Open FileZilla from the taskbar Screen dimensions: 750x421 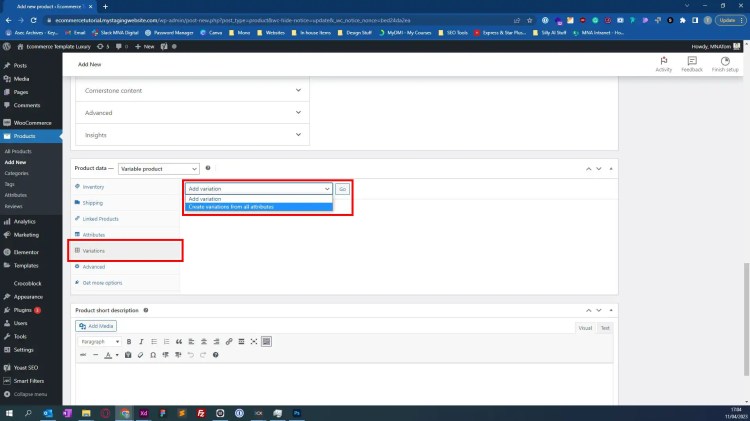tap(201, 413)
